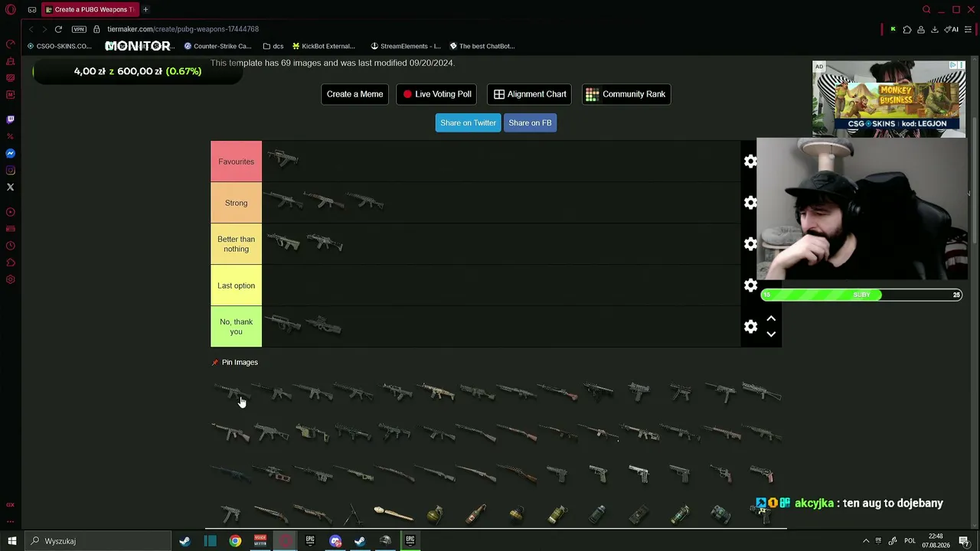Open the Windows notification center icon
Viewport: 980px width, 551px height.
pos(965,541)
